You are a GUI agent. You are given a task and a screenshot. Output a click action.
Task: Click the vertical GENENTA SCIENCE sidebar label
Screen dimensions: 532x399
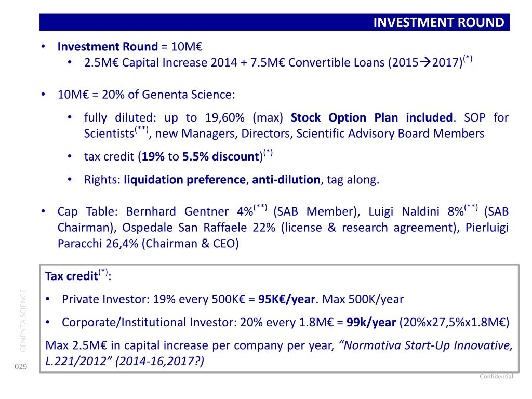coord(23,321)
